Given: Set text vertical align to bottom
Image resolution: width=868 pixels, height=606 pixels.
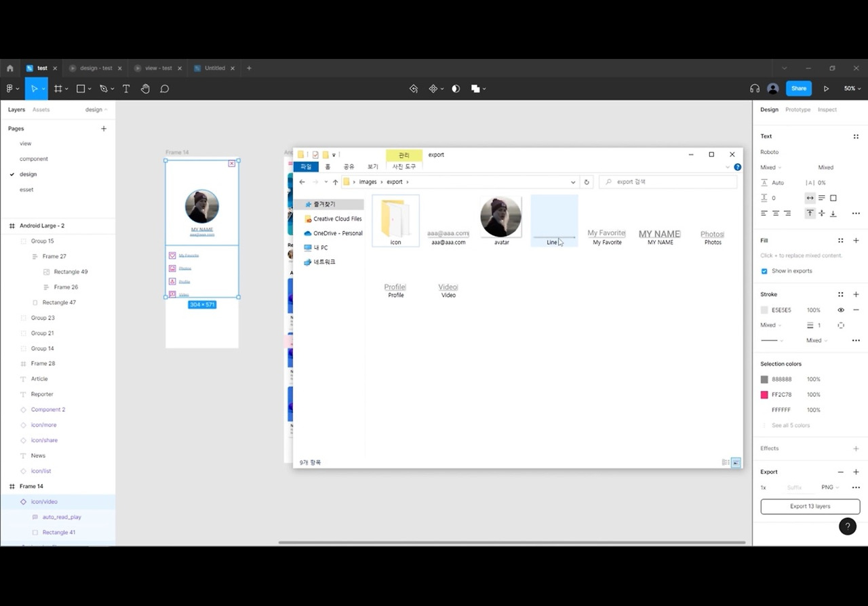Looking at the screenshot, I should 833,214.
